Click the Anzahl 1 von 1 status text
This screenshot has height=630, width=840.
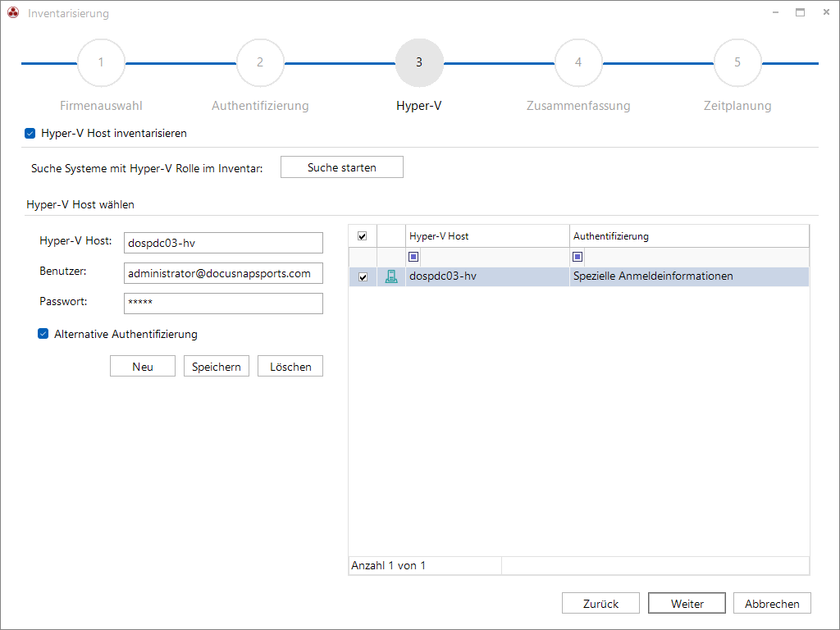coord(388,565)
